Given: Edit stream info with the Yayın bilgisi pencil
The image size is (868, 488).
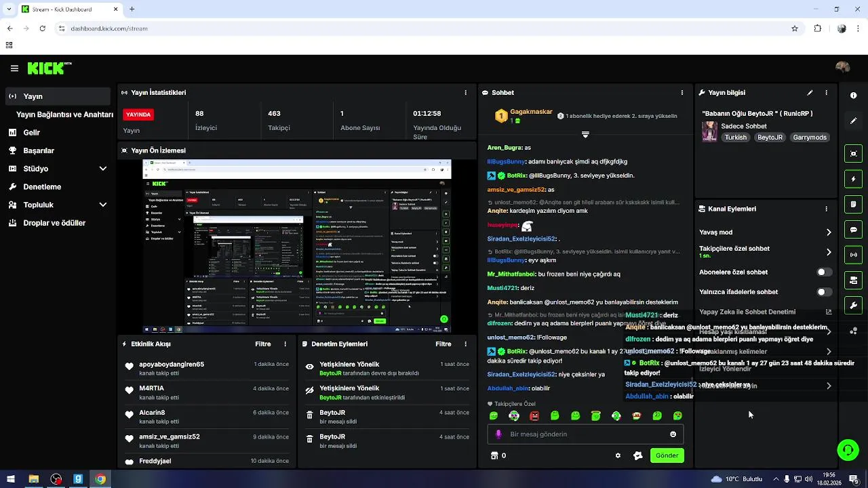Looking at the screenshot, I should click(x=810, y=93).
